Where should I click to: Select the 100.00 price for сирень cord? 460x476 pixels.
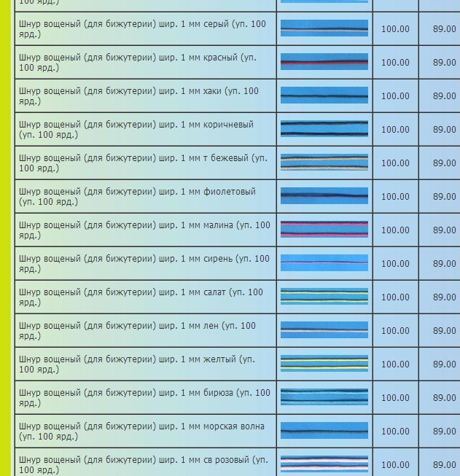395,264
